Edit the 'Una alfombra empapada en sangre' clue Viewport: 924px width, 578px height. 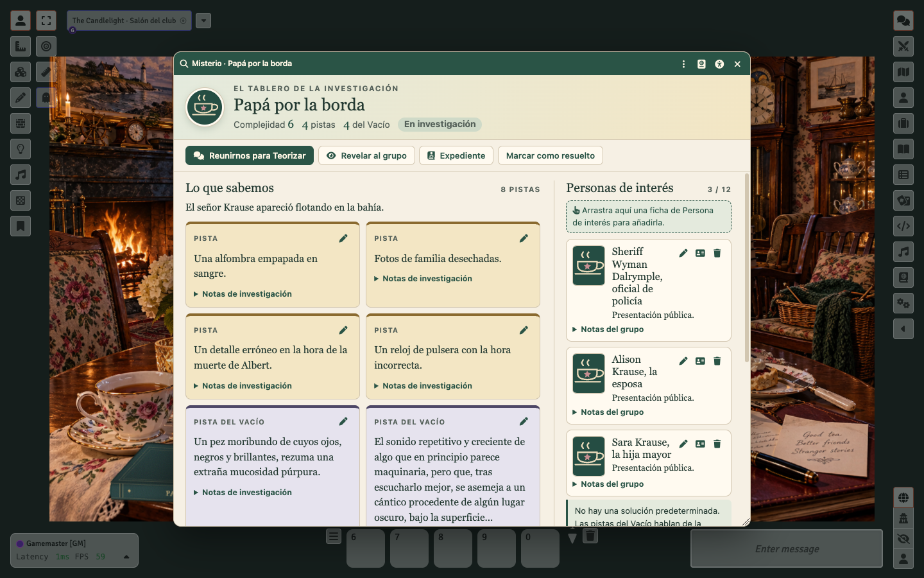coord(343,238)
